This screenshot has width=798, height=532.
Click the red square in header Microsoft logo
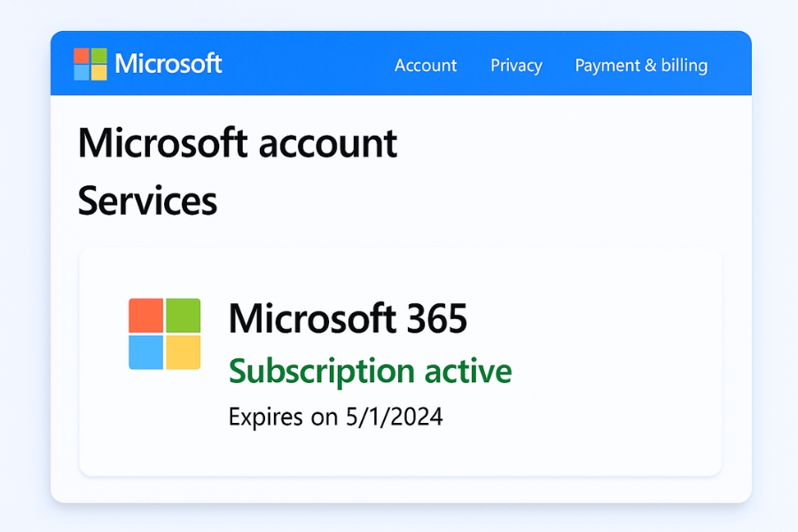pos(82,56)
